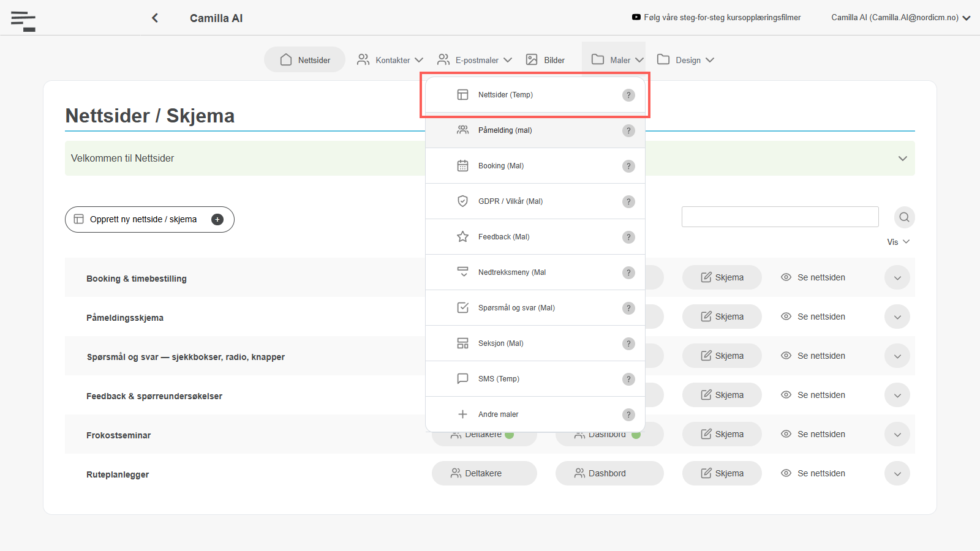Screen dimensions: 980x551
Task: Expand Spørsmål og svar row chevron
Action: (897, 356)
